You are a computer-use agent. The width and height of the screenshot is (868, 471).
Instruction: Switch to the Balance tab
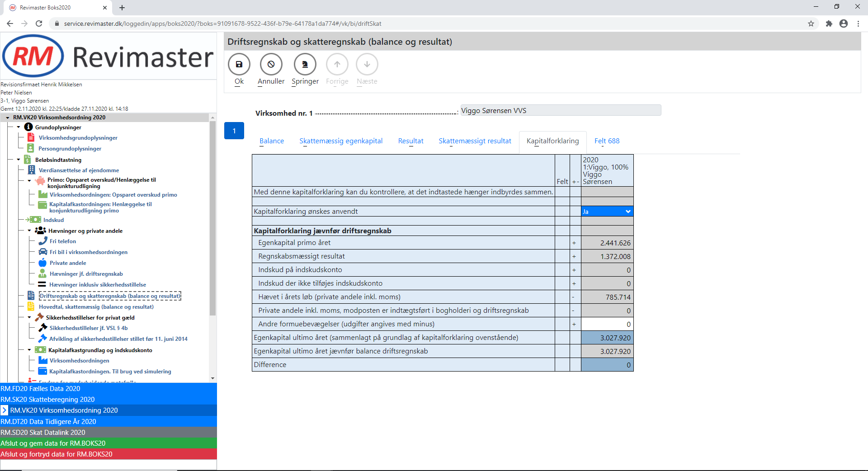point(272,141)
